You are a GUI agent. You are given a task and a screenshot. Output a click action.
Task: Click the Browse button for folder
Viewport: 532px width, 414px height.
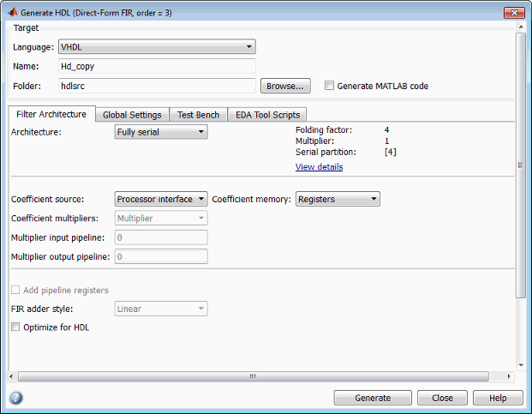(285, 86)
